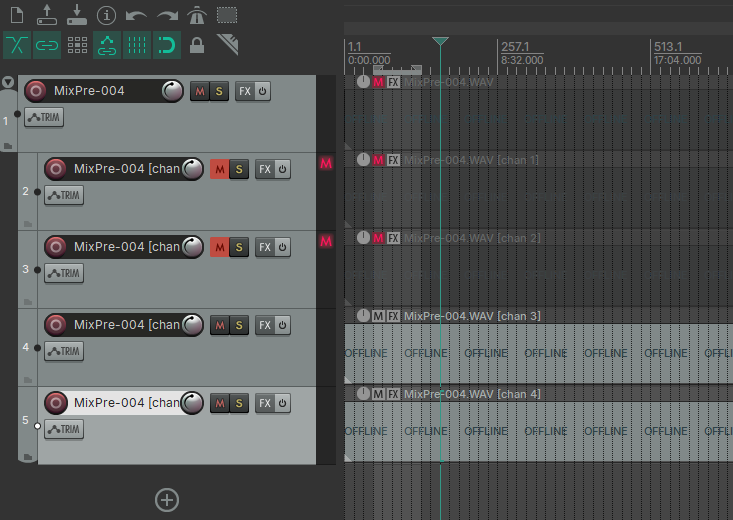Open the master track dropdown arrow
733x520 pixels.
click(8, 82)
